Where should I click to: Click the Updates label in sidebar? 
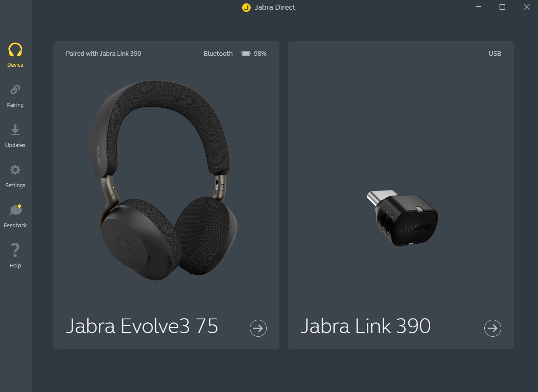tap(15, 145)
